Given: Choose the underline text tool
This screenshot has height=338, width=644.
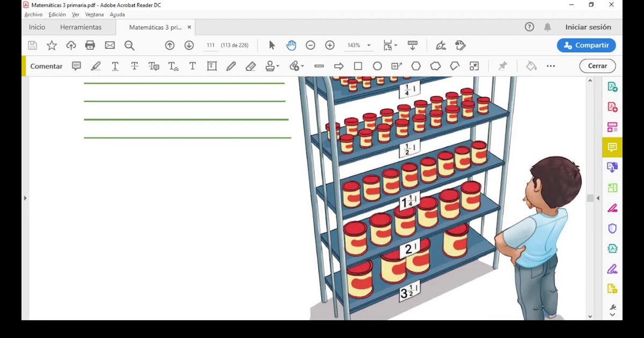Looking at the screenshot, I should click(115, 66).
